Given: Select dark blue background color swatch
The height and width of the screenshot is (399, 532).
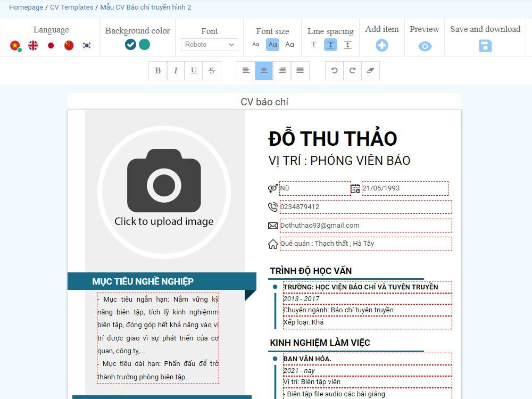Looking at the screenshot, I should [x=130, y=45].
